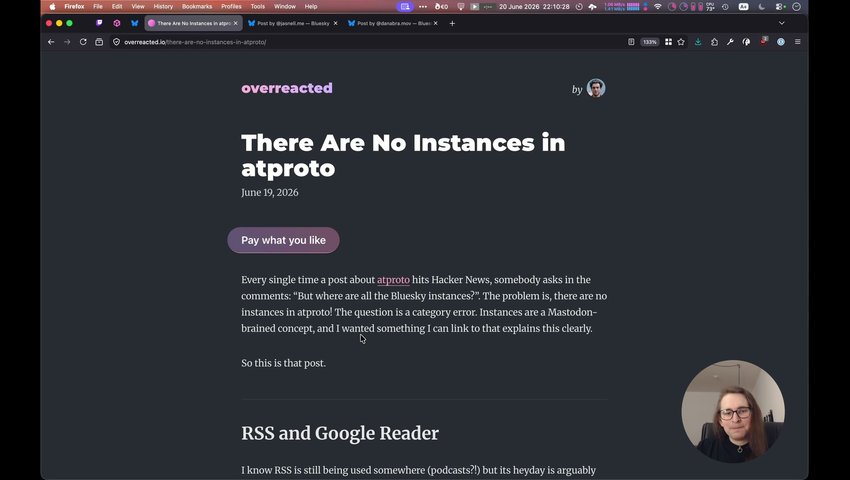
Task: Open the pinned pink cube tab
Action: [x=117, y=23]
